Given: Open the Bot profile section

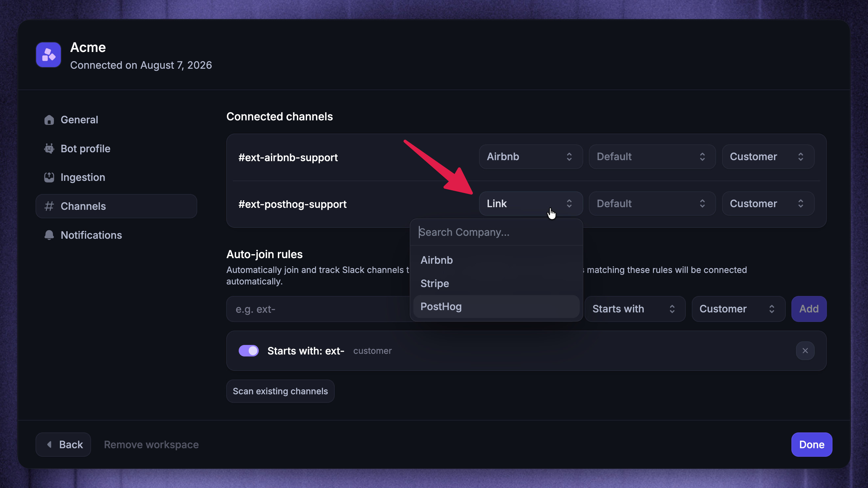Looking at the screenshot, I should click(x=116, y=148).
